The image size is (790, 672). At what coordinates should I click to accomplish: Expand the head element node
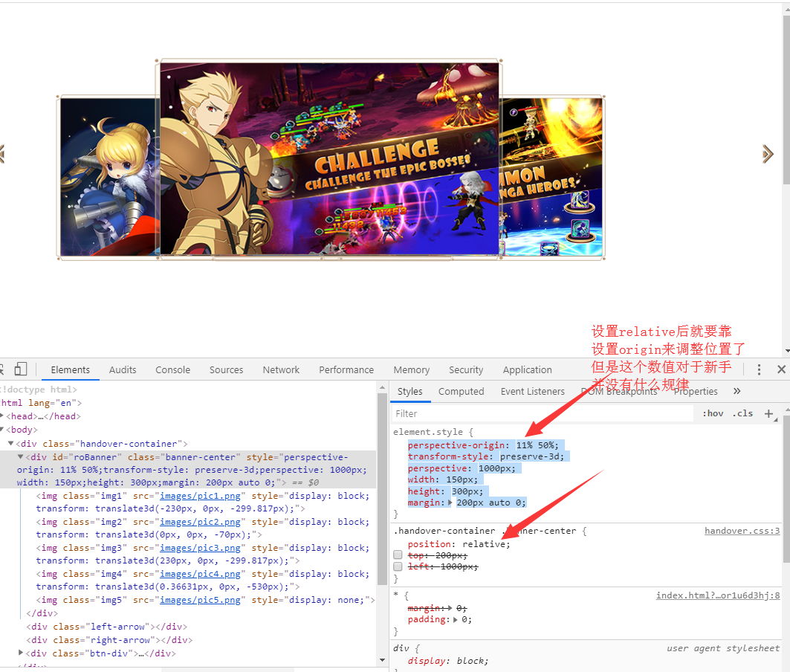2,416
